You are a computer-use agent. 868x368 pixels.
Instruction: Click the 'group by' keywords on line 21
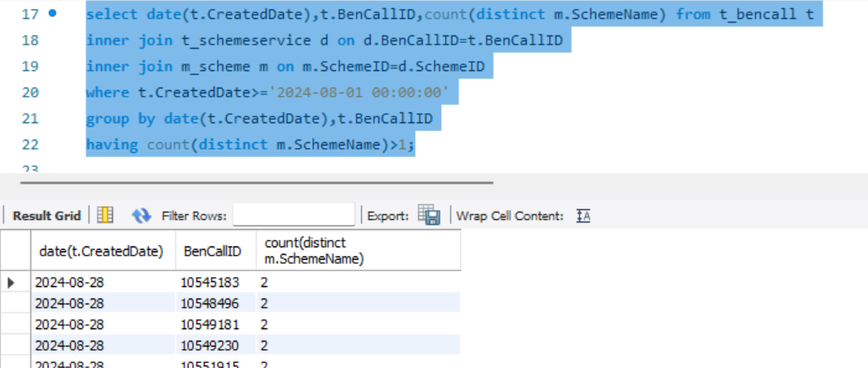coord(121,118)
